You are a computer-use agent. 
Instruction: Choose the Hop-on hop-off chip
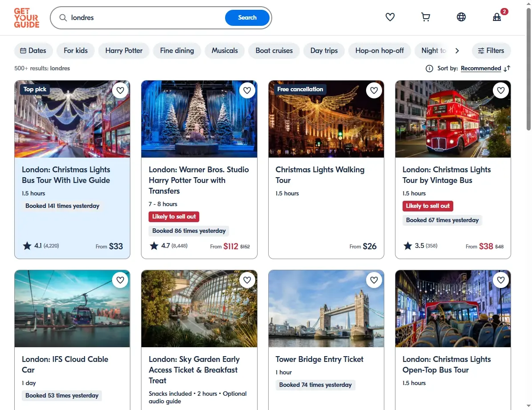coord(379,51)
